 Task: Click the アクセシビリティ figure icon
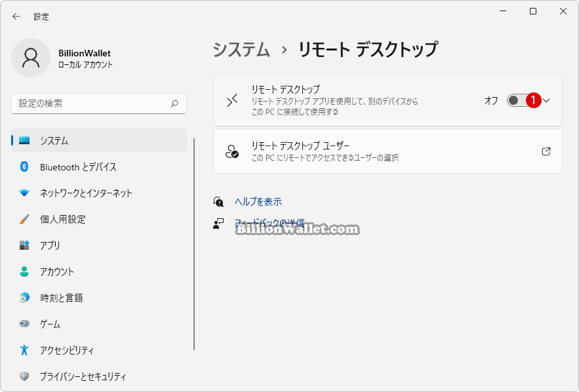(24, 350)
